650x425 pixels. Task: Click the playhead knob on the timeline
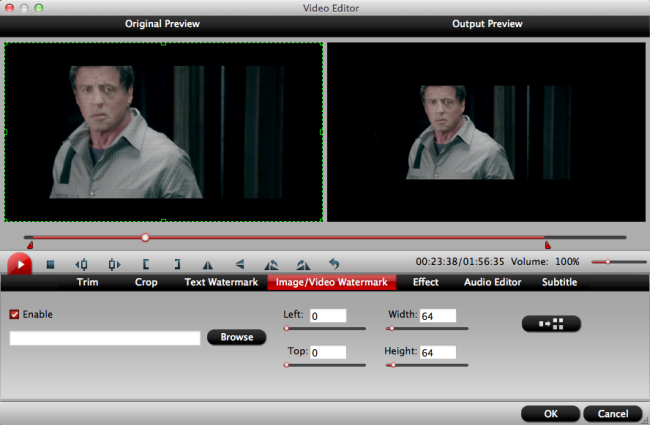coord(145,238)
